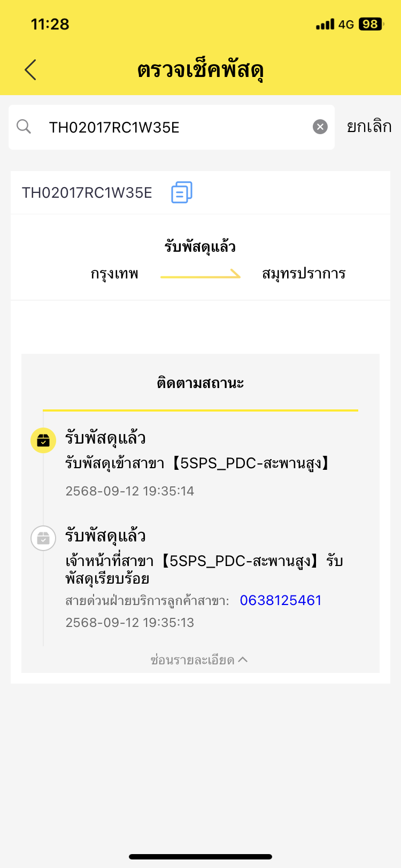Tap the ตรวจเช็คพัสดุ page title

click(x=200, y=70)
